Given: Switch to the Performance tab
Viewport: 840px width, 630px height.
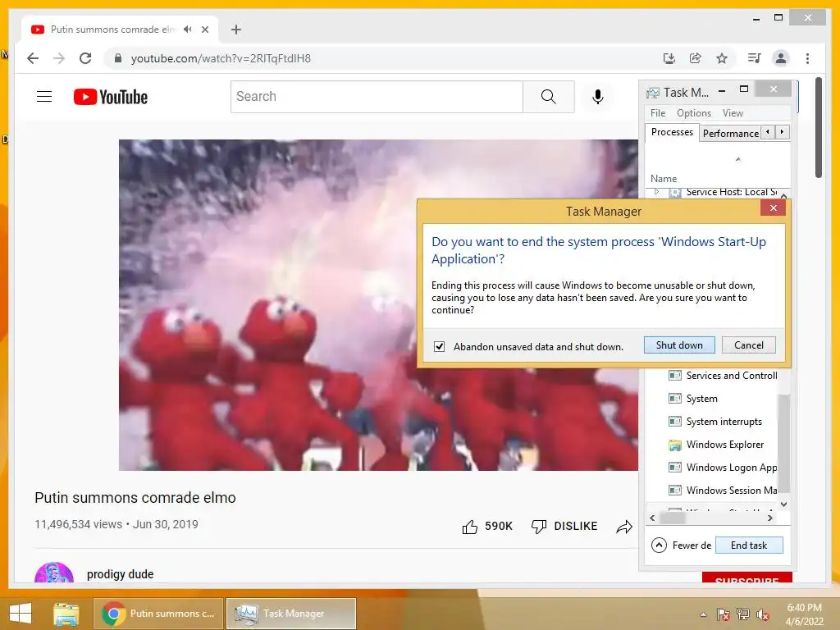Looking at the screenshot, I should pyautogui.click(x=730, y=134).
